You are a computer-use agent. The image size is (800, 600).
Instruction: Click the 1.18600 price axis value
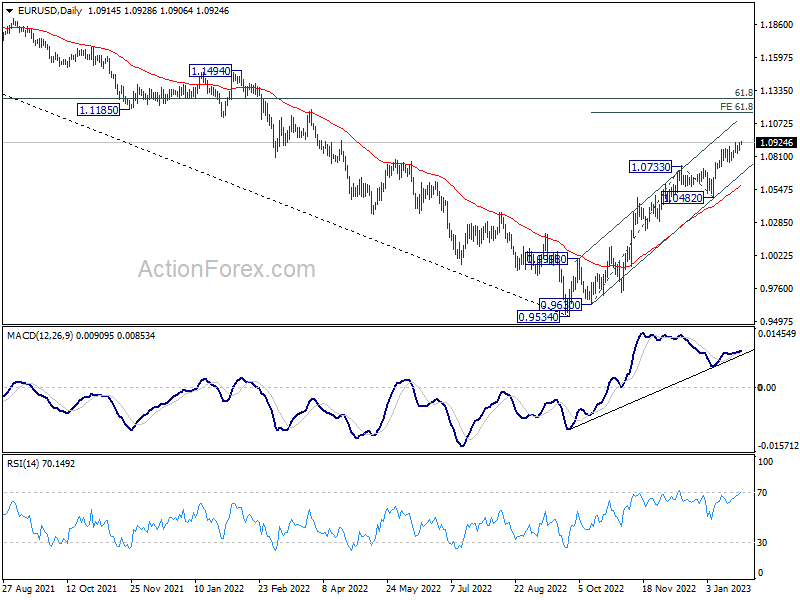click(x=777, y=24)
